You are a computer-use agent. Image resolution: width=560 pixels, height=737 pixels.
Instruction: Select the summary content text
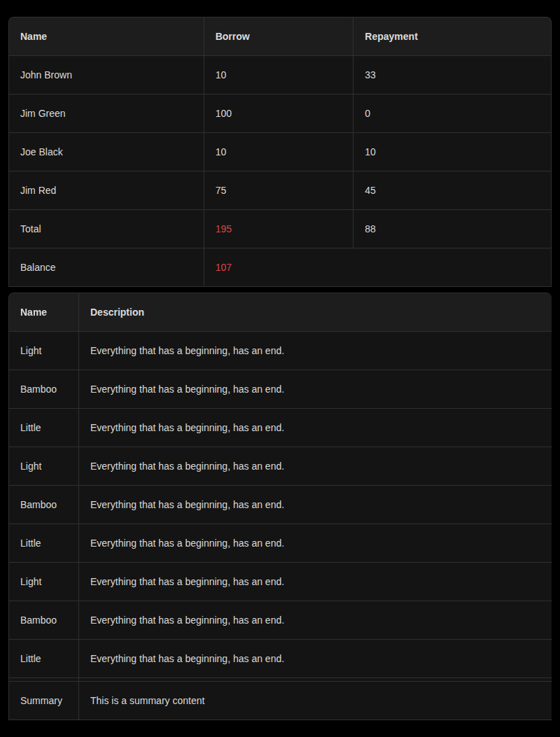[x=147, y=701]
